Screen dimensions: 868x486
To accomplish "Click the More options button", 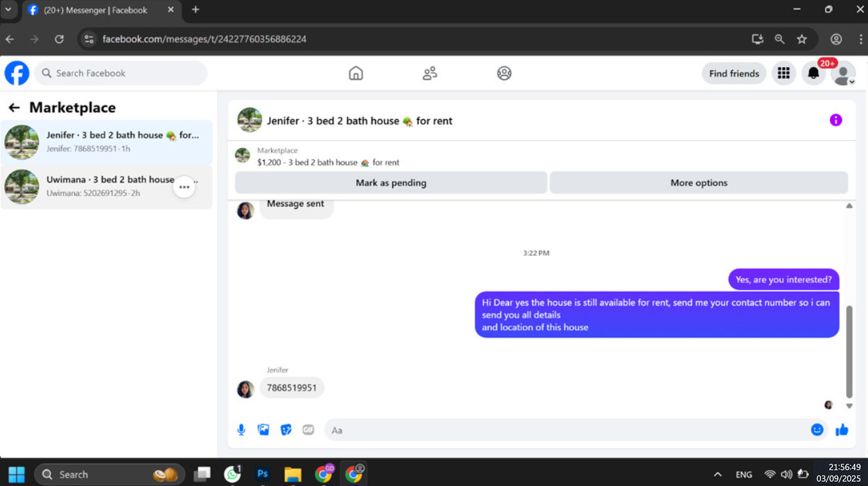I will click(699, 183).
